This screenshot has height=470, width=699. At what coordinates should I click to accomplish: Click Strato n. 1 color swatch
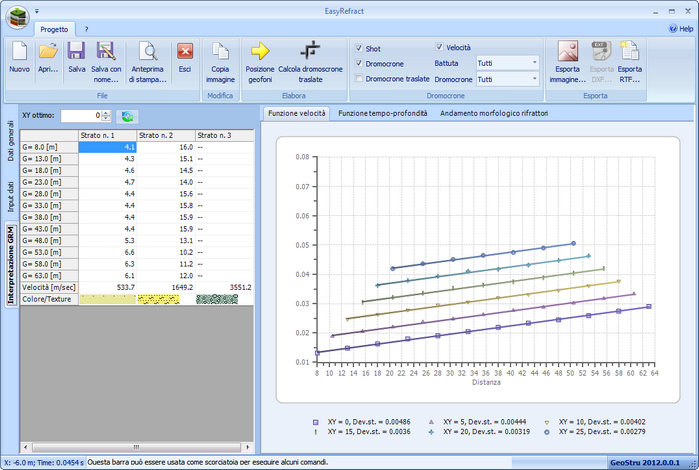[107, 299]
